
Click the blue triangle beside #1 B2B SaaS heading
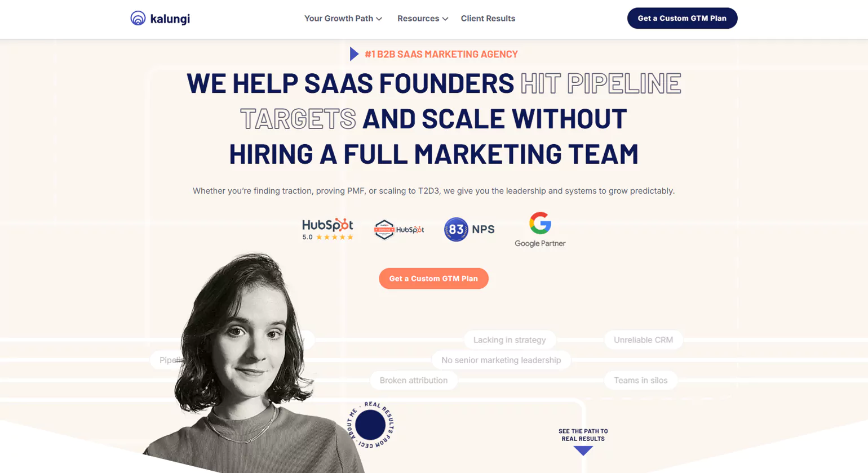[x=354, y=54]
